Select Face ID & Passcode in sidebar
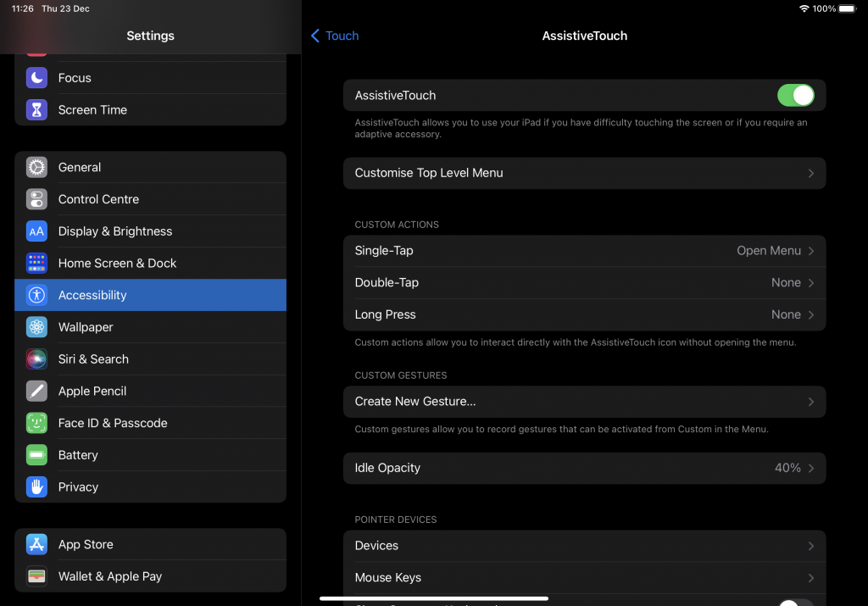 point(151,424)
